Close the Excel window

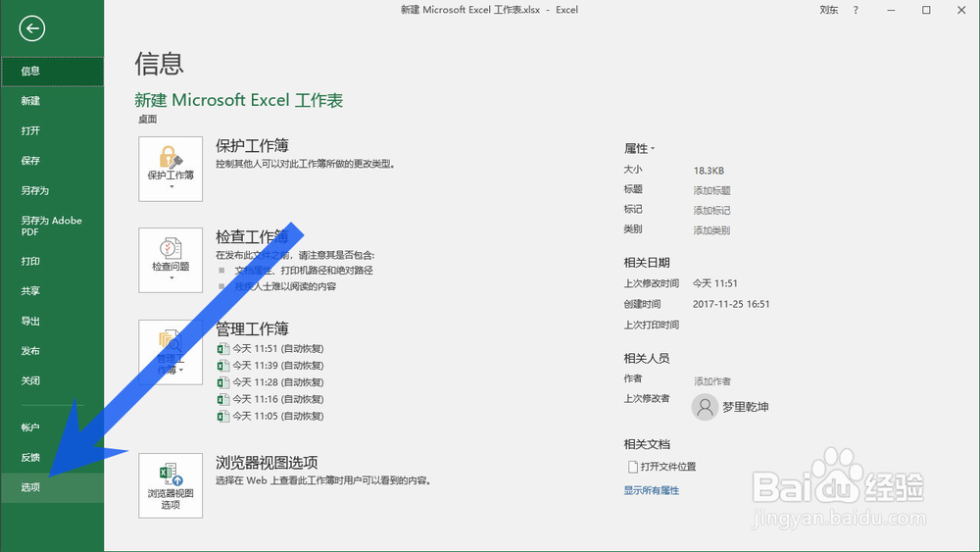click(961, 10)
